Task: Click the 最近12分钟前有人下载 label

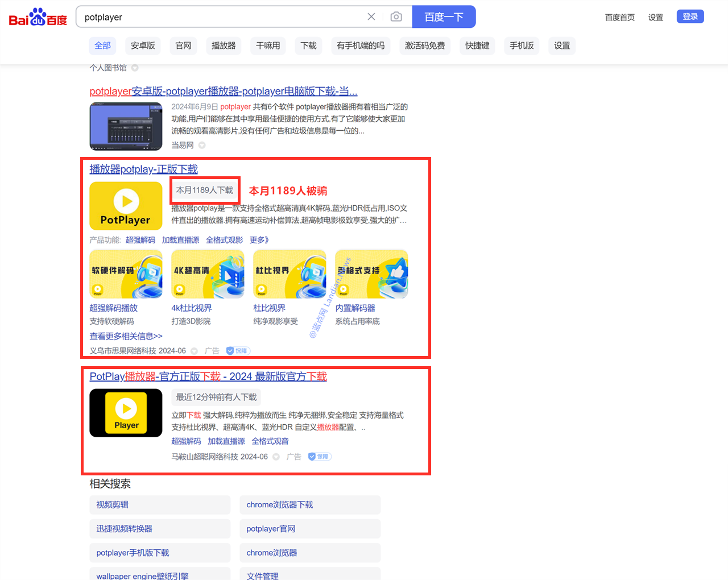Action: click(216, 397)
